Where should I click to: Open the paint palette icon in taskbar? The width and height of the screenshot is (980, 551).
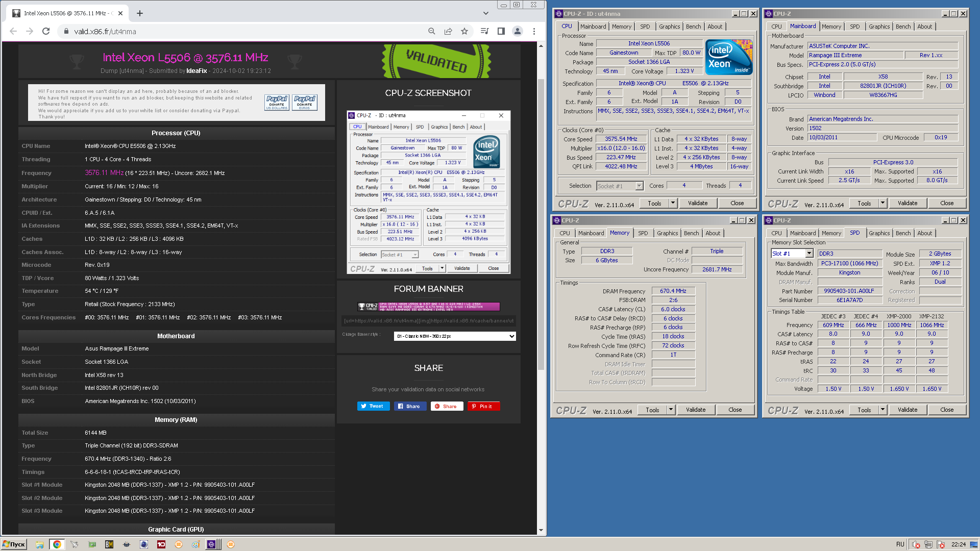[x=195, y=544]
